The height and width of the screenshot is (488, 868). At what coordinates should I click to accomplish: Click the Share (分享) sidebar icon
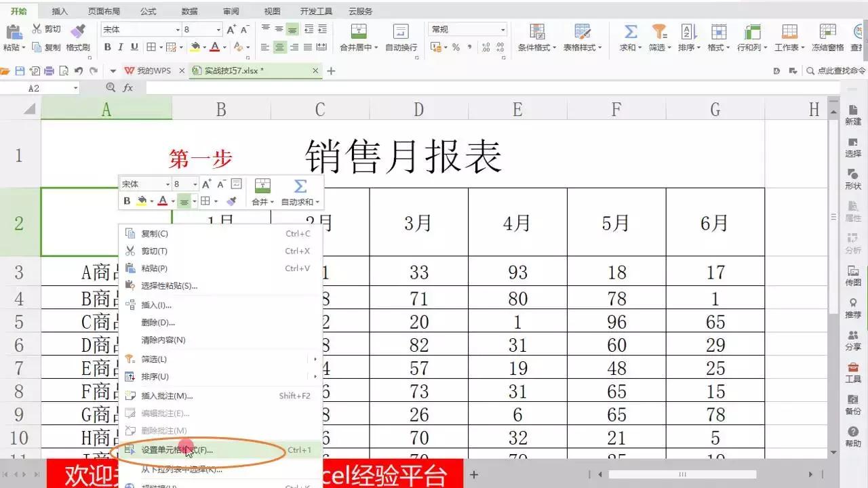(852, 339)
